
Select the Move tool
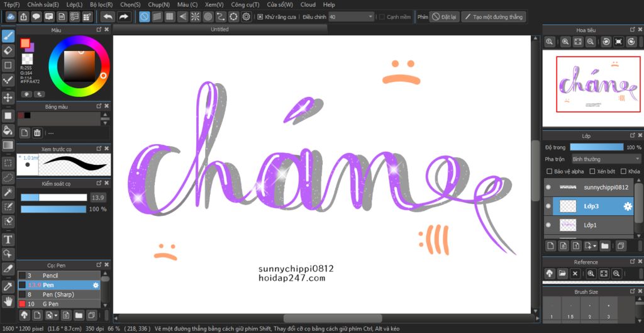[8, 98]
